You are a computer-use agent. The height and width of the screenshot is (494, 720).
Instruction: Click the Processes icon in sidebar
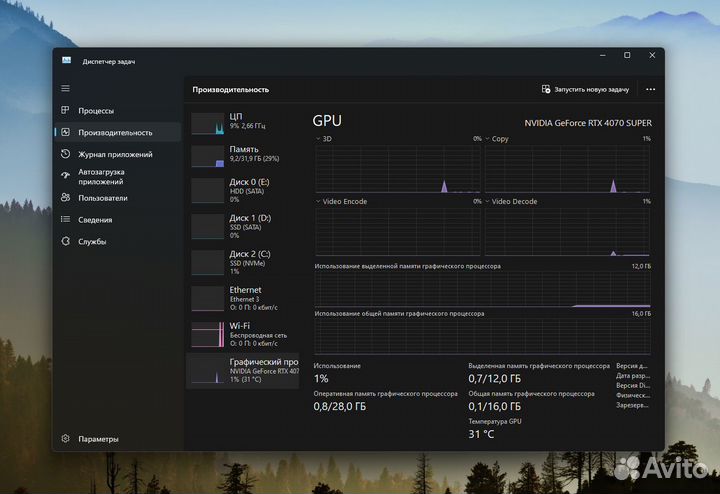pos(65,110)
